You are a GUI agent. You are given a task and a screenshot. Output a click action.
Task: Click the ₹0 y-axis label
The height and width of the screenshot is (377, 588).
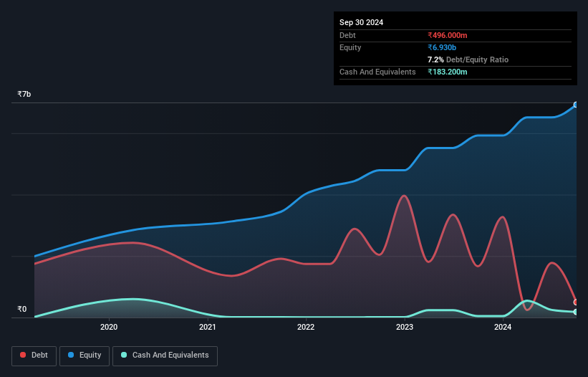pos(21,309)
